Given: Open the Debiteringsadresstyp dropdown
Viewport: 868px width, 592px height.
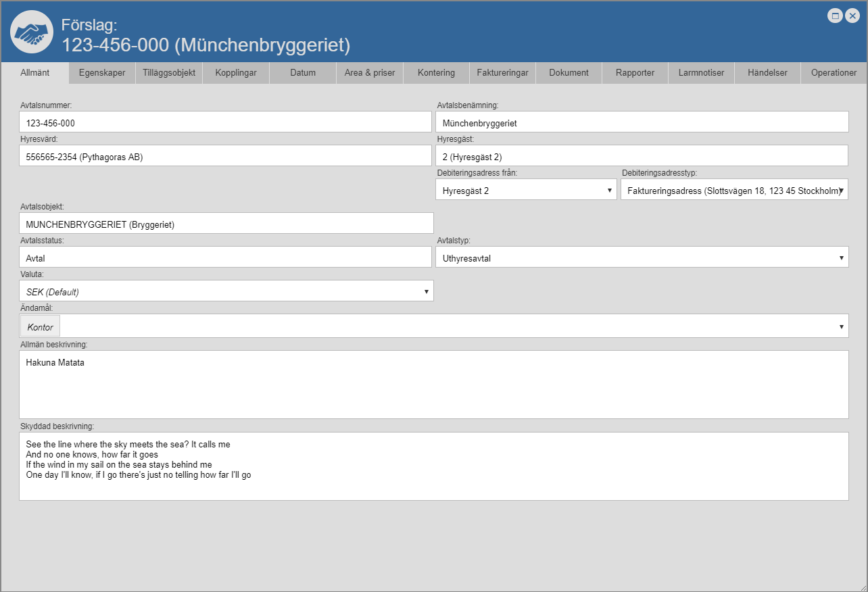Looking at the screenshot, I should coord(734,190).
